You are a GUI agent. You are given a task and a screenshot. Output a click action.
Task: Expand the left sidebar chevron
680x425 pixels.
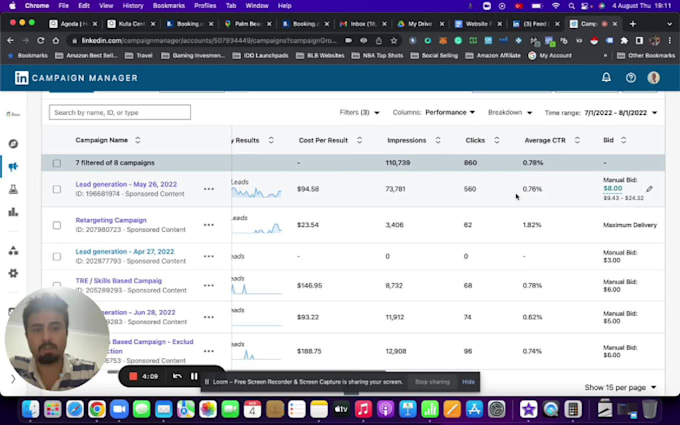coord(13,379)
